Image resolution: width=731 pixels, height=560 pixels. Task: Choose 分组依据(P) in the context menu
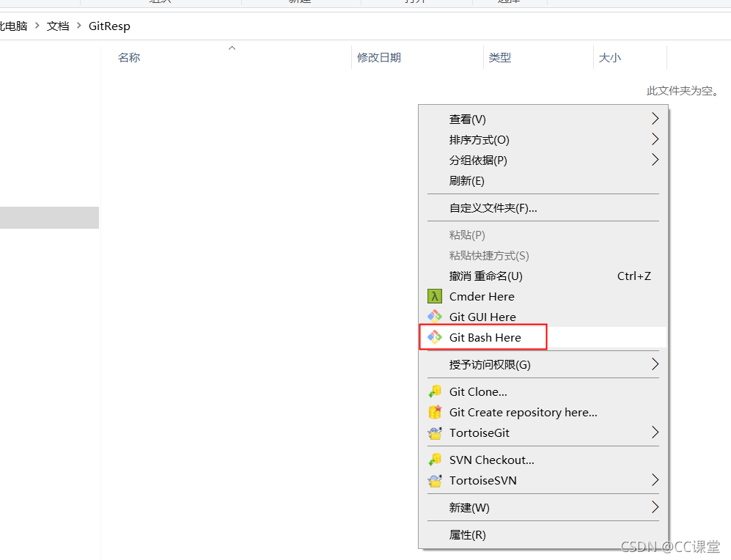click(x=543, y=161)
